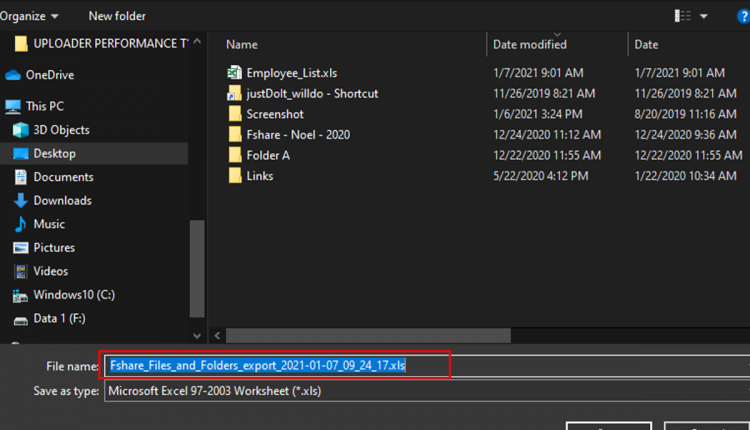
Task: Open the Save as type combo box
Action: [x=427, y=391]
